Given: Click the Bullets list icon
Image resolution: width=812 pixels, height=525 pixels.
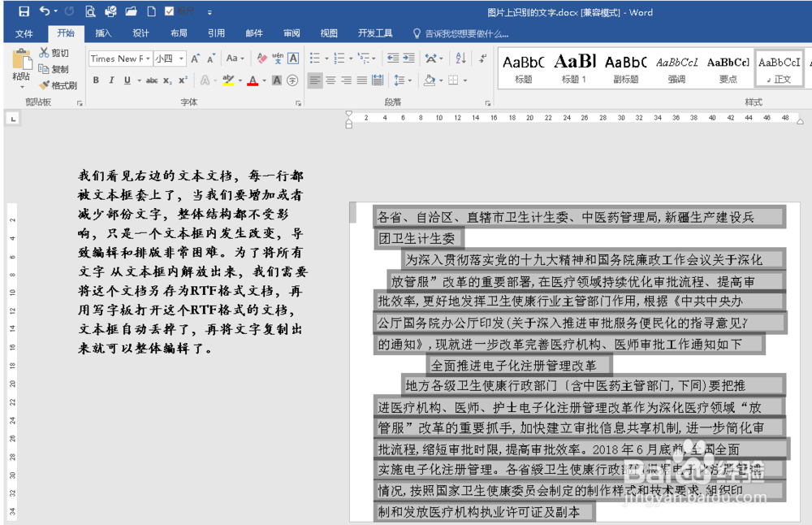Looking at the screenshot, I should [315, 56].
